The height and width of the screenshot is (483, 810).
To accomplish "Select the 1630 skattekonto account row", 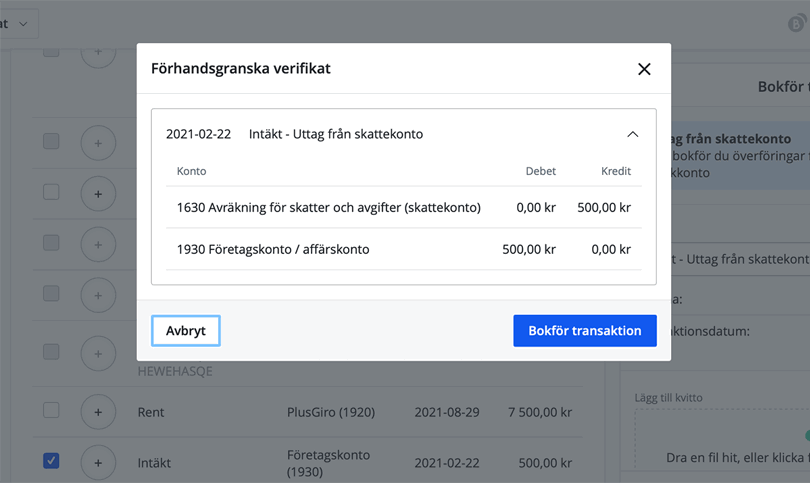I will click(328, 208).
